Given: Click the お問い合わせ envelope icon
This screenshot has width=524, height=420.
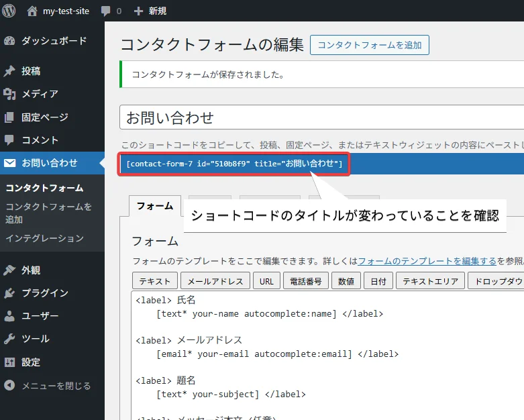Looking at the screenshot, I should [x=9, y=163].
